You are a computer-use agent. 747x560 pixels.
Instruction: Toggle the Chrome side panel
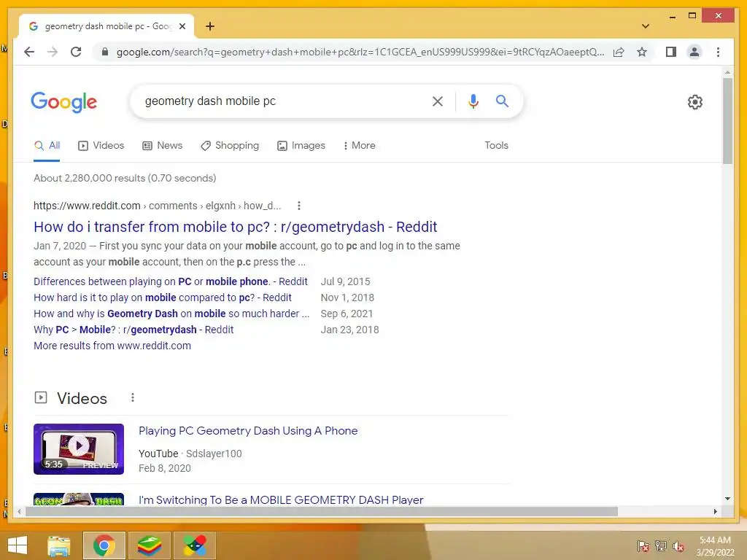(671, 52)
